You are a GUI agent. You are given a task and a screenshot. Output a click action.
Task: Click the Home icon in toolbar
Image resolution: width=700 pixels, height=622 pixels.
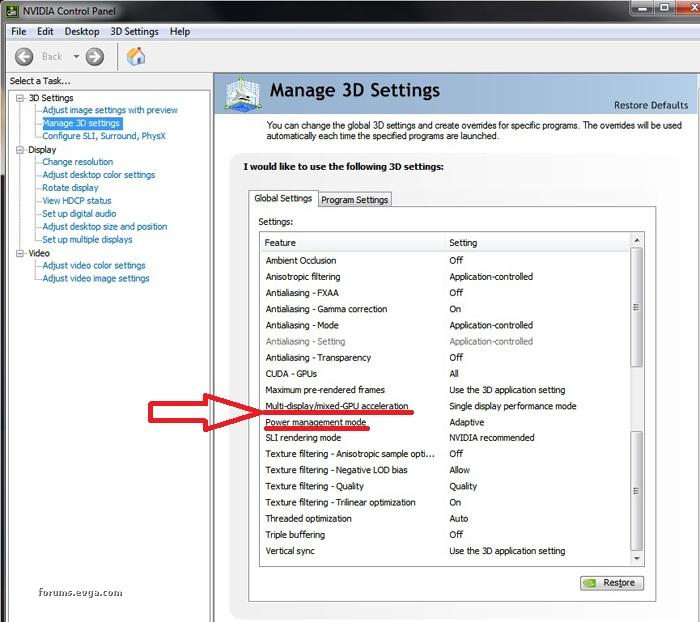tap(136, 56)
